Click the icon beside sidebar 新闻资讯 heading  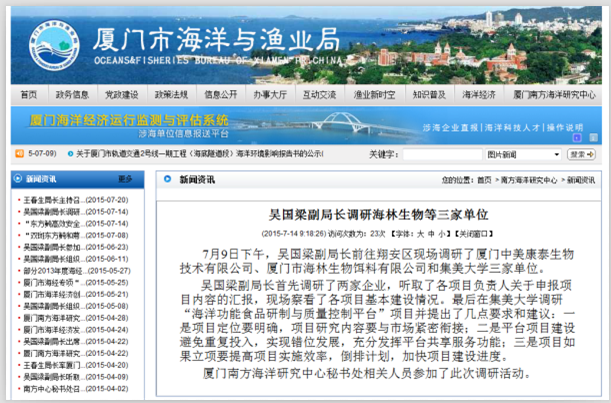pyautogui.click(x=17, y=179)
